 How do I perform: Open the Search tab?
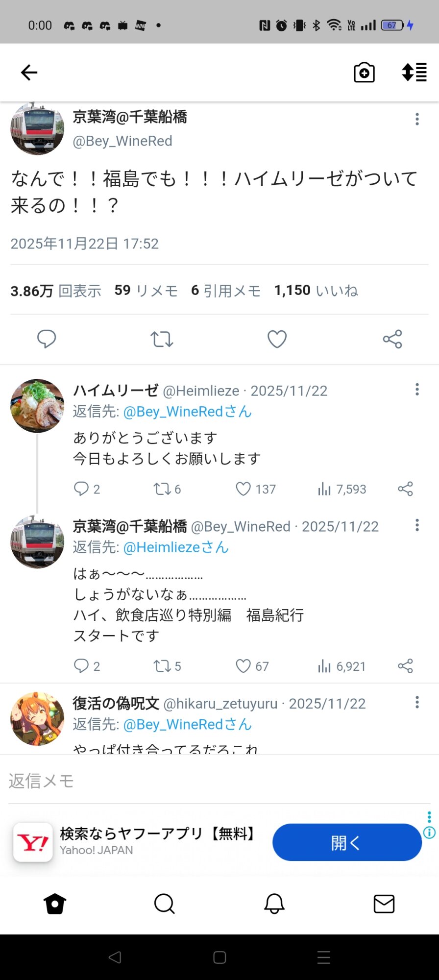pyautogui.click(x=164, y=904)
